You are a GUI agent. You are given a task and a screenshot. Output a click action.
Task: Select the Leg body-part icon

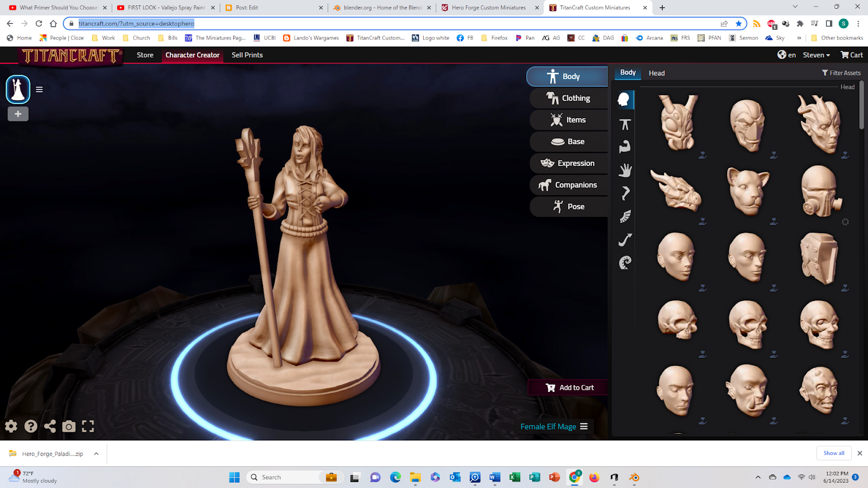tap(625, 193)
